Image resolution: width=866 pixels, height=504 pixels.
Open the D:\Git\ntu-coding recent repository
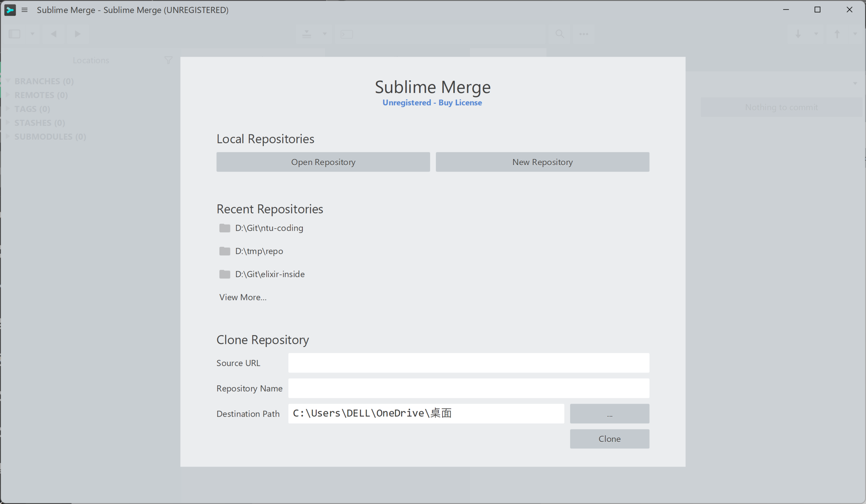point(269,228)
